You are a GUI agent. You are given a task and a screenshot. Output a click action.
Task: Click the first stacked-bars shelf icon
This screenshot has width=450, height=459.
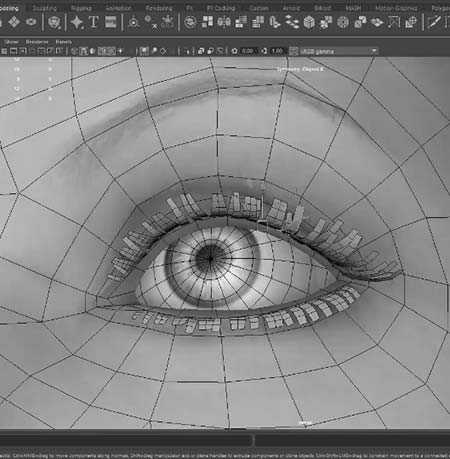pos(241,22)
